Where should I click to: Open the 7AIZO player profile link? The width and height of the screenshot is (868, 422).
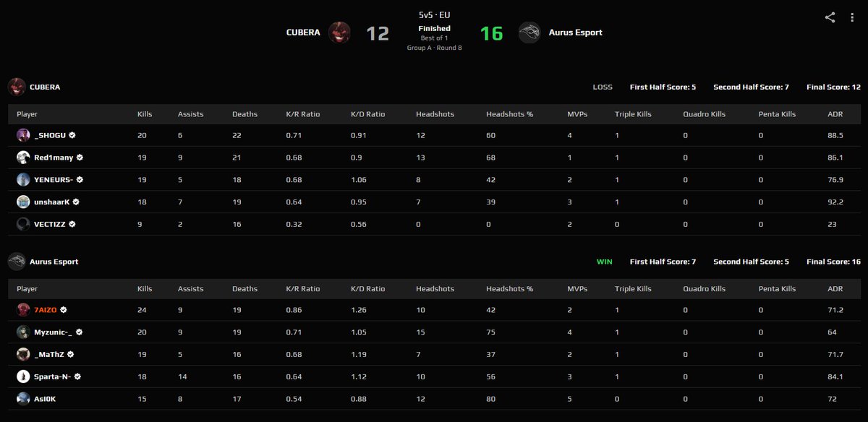tap(46, 309)
